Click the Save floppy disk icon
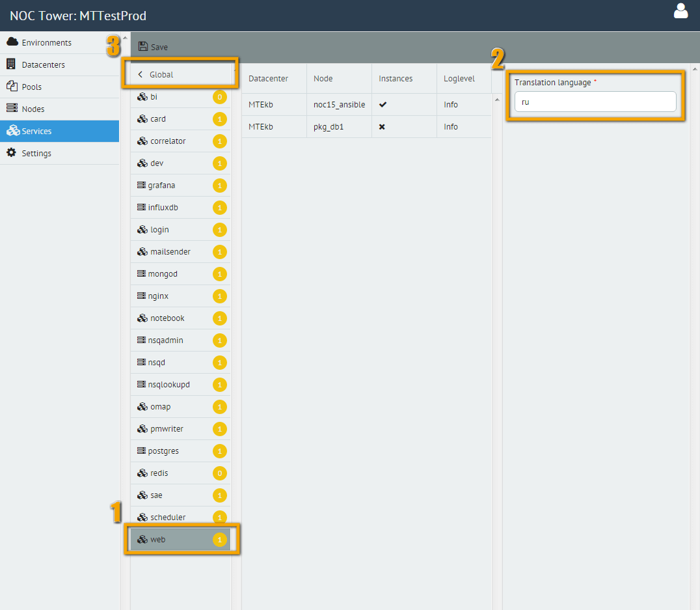The height and width of the screenshot is (610, 700). pyautogui.click(x=143, y=46)
